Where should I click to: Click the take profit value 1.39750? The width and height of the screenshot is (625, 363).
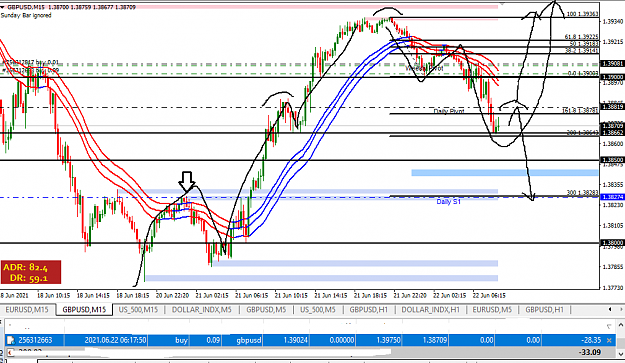click(389, 340)
